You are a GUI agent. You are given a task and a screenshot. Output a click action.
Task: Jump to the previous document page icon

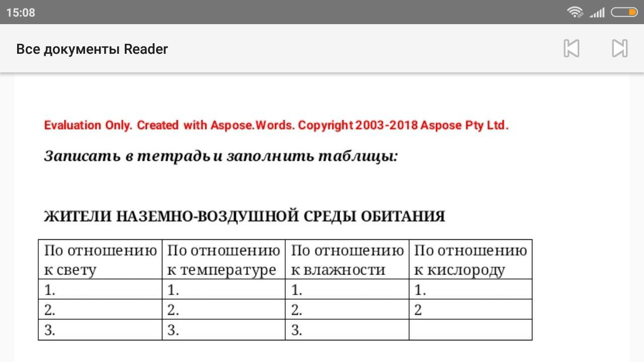coord(572,48)
